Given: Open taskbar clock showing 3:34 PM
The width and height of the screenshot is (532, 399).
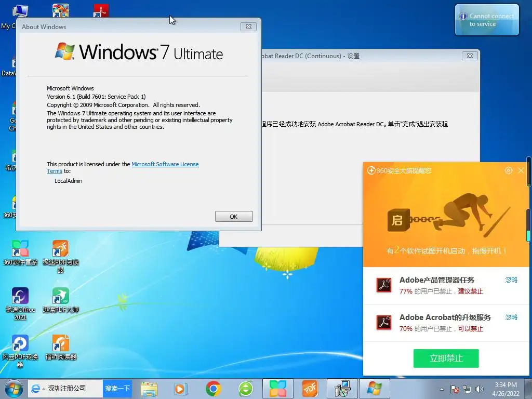Looking at the screenshot, I should pyautogui.click(x=506, y=389).
